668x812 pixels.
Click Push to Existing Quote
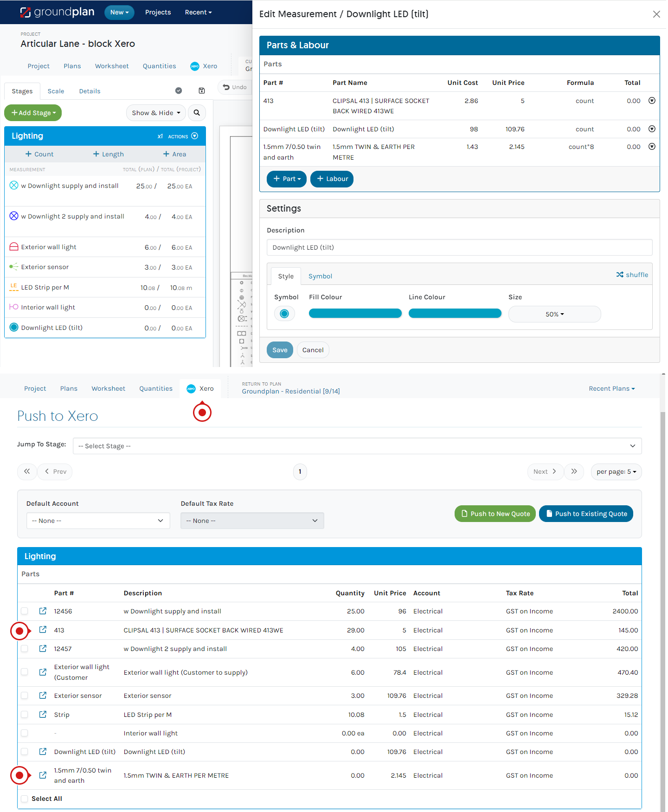586,514
